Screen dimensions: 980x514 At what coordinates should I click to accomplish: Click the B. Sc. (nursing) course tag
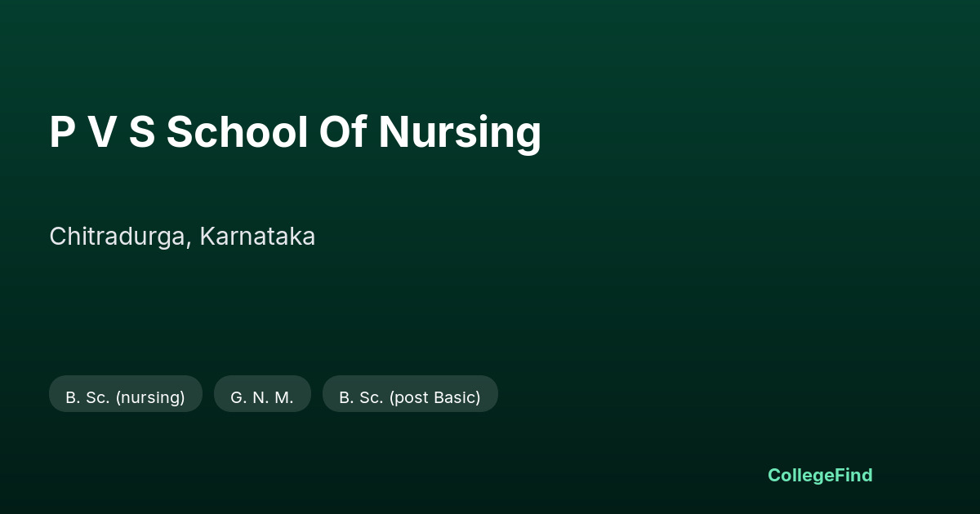(126, 394)
